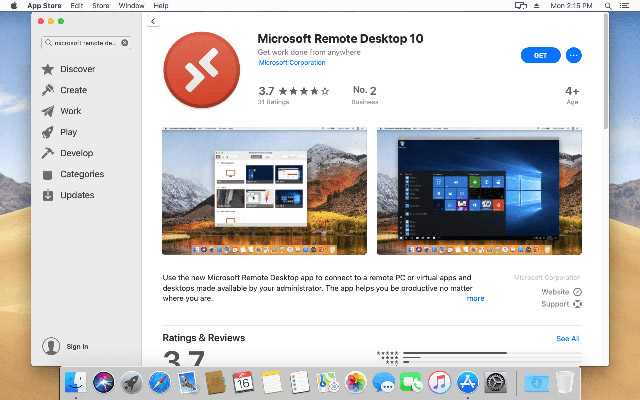Open Safari from the Dock
The width and height of the screenshot is (640, 400).
pos(160,382)
